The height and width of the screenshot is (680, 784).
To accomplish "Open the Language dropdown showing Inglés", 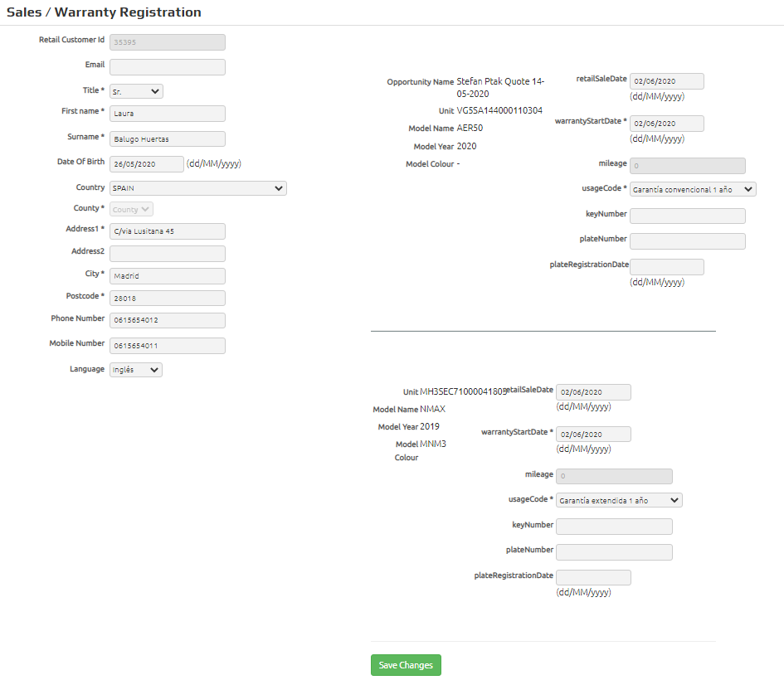I will (x=135, y=370).
